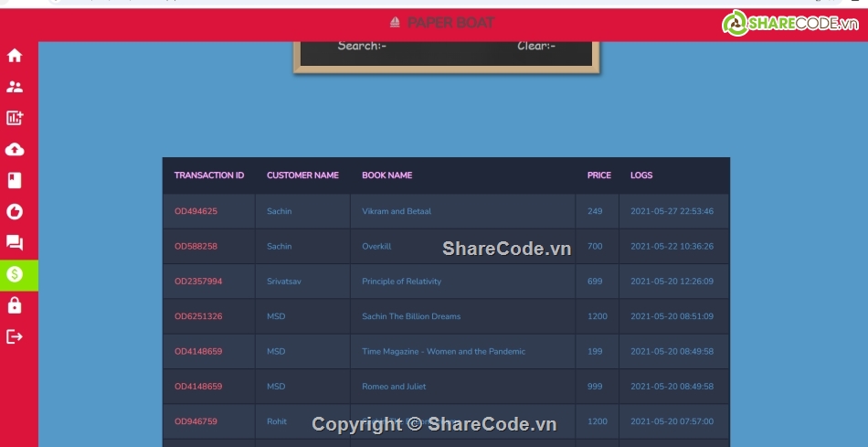
Task: Open the chat messages icon
Action: coord(15,242)
